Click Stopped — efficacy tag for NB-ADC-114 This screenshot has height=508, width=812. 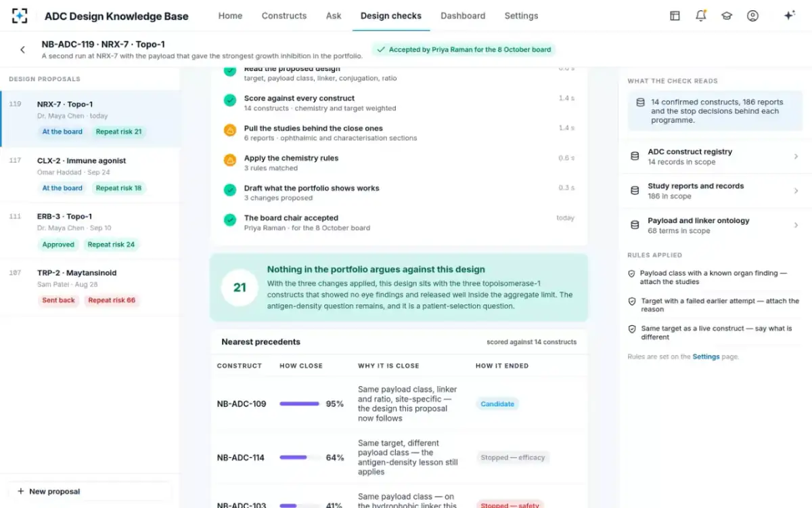coord(513,457)
